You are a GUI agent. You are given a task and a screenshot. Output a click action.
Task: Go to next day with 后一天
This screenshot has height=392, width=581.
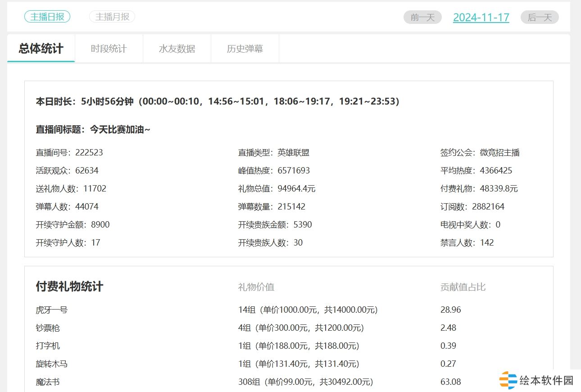click(540, 18)
